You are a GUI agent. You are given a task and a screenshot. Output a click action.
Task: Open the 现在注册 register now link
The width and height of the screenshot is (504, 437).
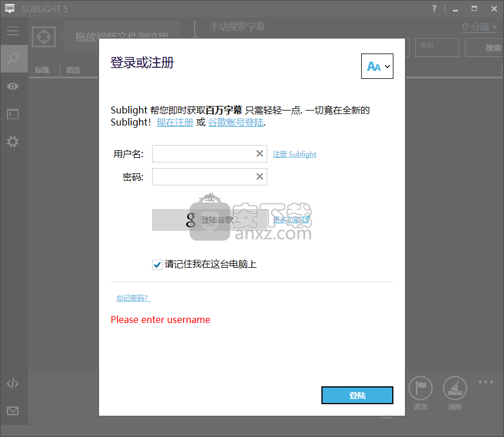tap(175, 123)
